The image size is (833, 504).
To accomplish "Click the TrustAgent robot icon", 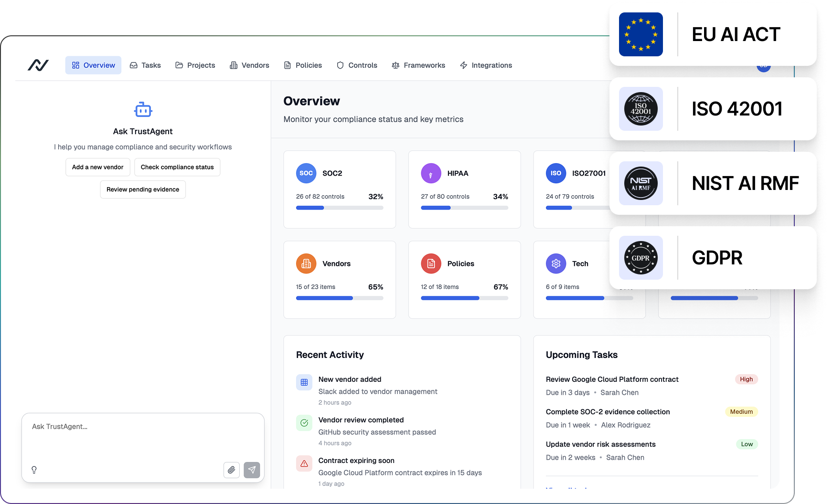I will [x=143, y=110].
